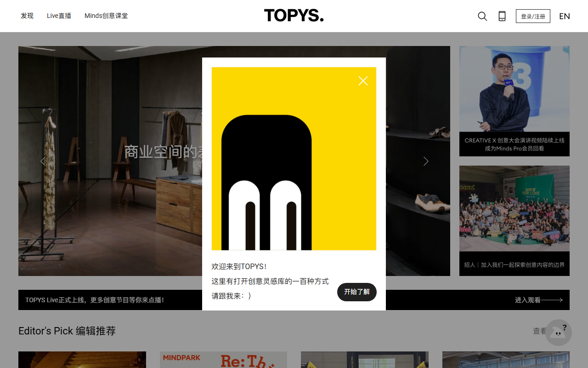
Task: Open the CREATIVE X 创意大会 speaker card
Action: [514, 101]
